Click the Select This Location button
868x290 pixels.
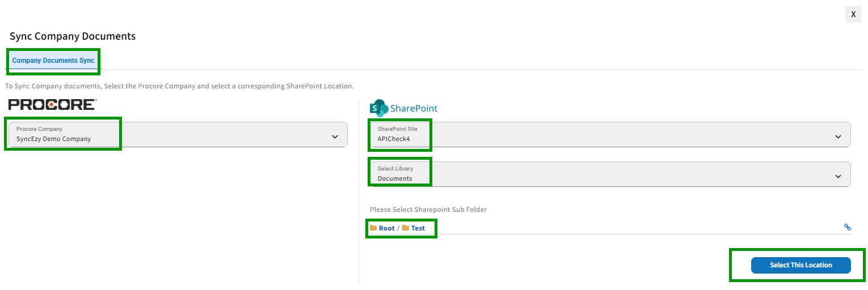800,265
